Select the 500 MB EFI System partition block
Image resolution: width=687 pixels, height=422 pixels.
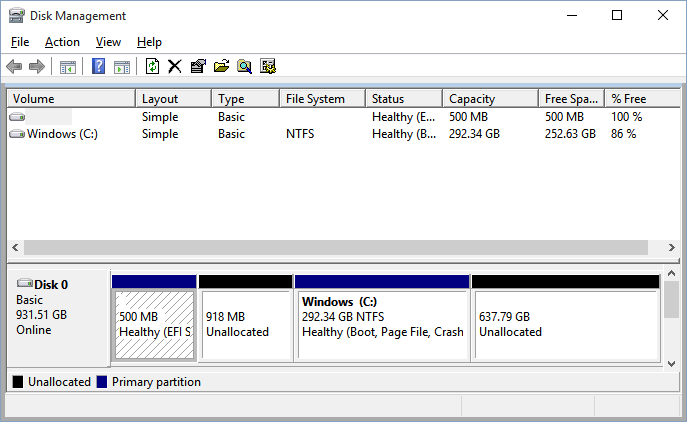click(154, 324)
